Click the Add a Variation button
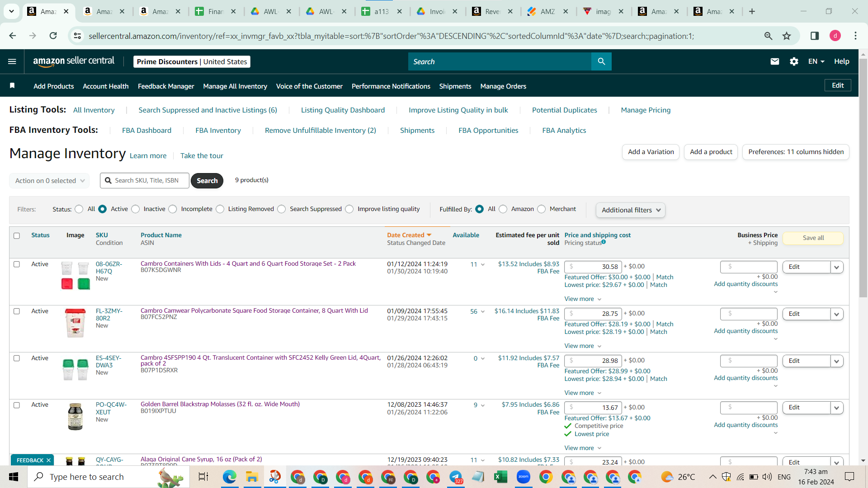868x488 pixels. 651,152
